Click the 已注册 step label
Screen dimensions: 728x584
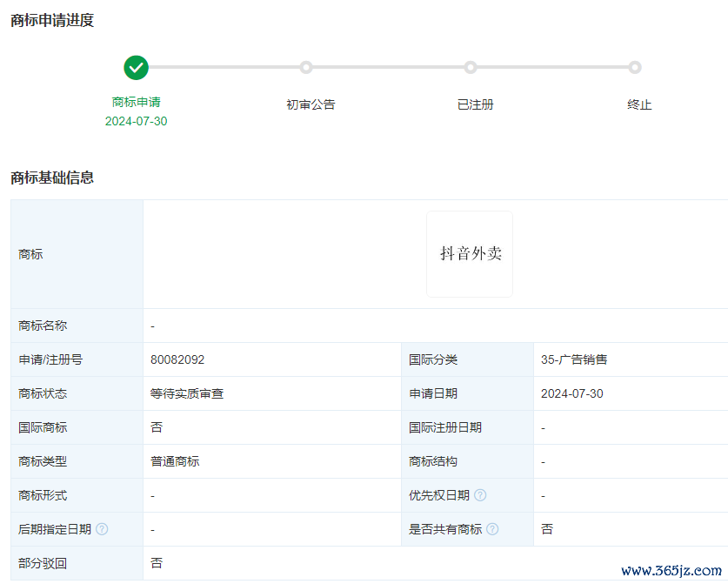coord(475,104)
